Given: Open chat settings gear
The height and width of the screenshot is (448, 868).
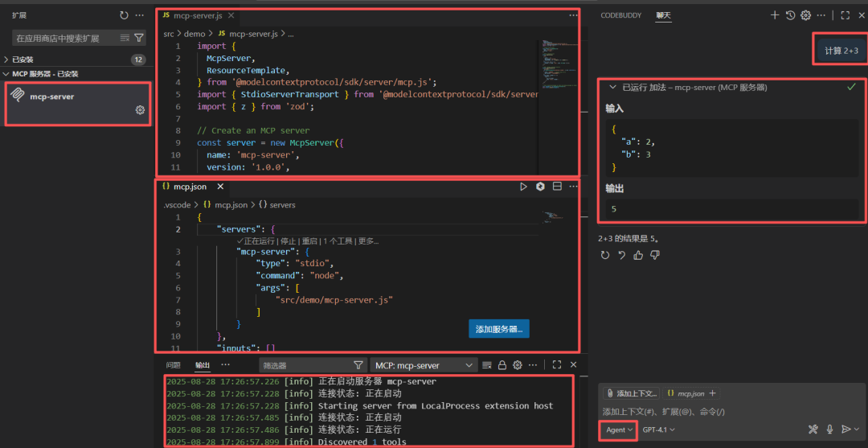Looking at the screenshot, I should [806, 15].
